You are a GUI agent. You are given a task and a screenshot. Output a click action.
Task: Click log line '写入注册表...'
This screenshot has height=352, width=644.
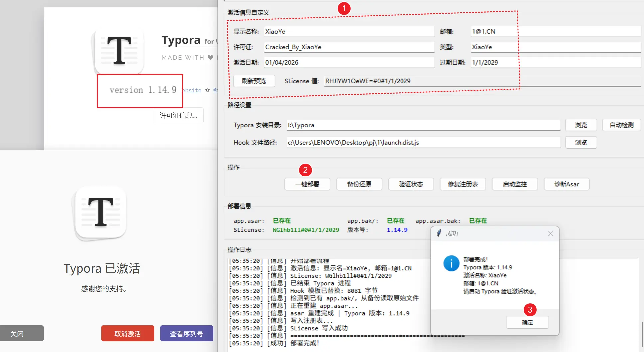281,321
